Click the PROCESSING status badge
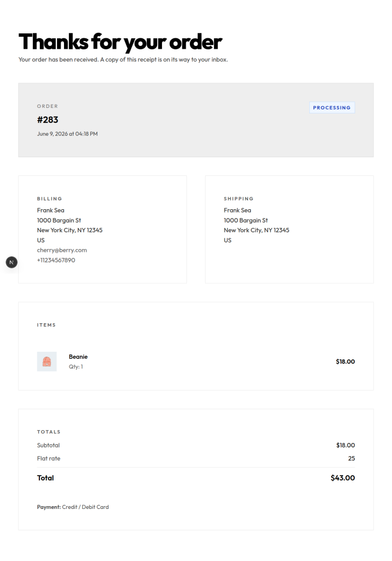The image size is (392, 561). (332, 108)
